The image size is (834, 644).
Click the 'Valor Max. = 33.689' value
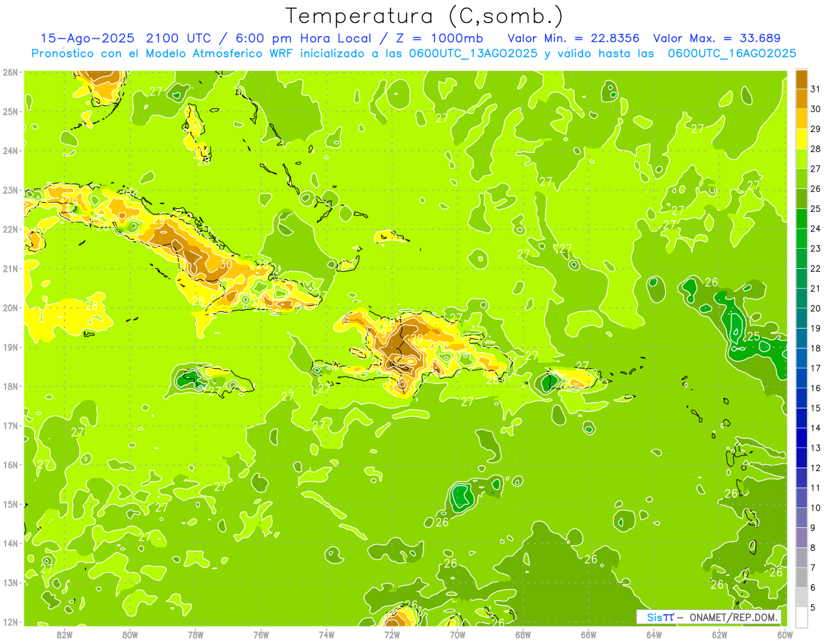click(x=716, y=38)
